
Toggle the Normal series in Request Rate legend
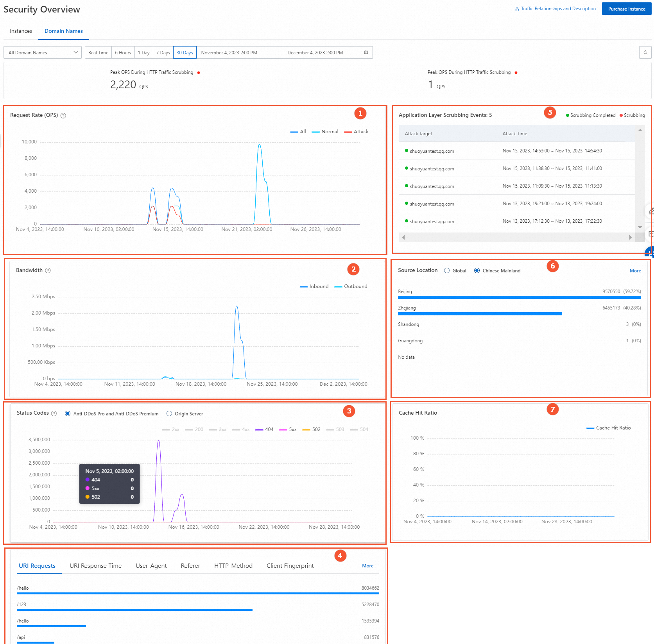pos(325,132)
